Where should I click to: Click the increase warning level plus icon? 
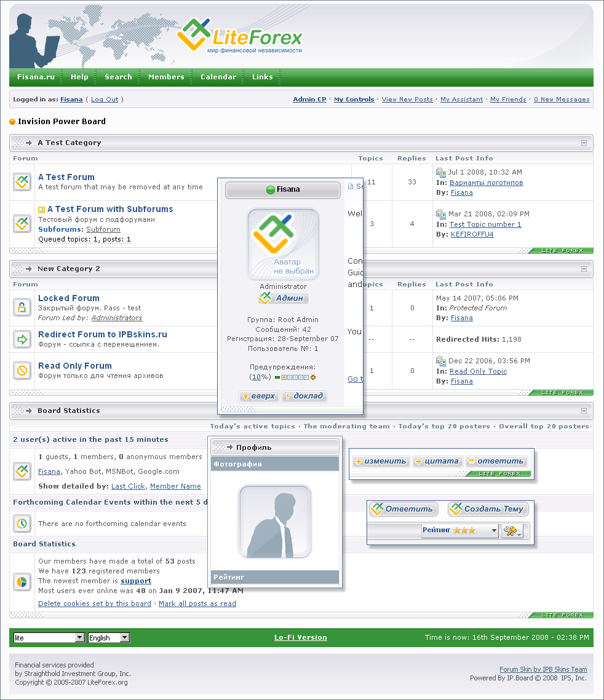coord(313,377)
